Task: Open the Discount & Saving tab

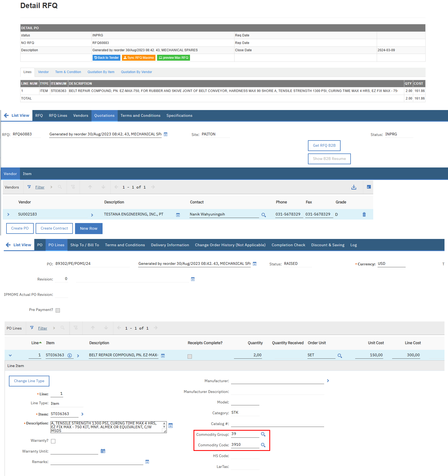Action: (x=328, y=245)
